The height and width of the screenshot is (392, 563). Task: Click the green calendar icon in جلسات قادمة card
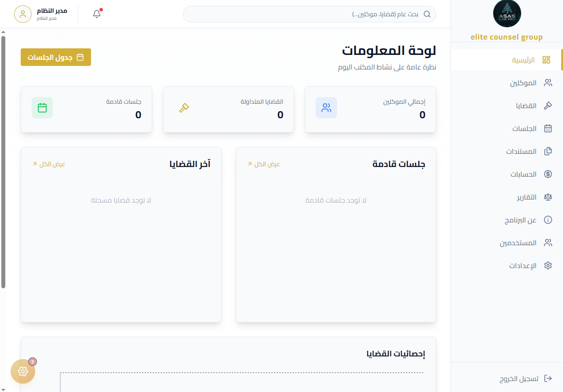coord(42,108)
